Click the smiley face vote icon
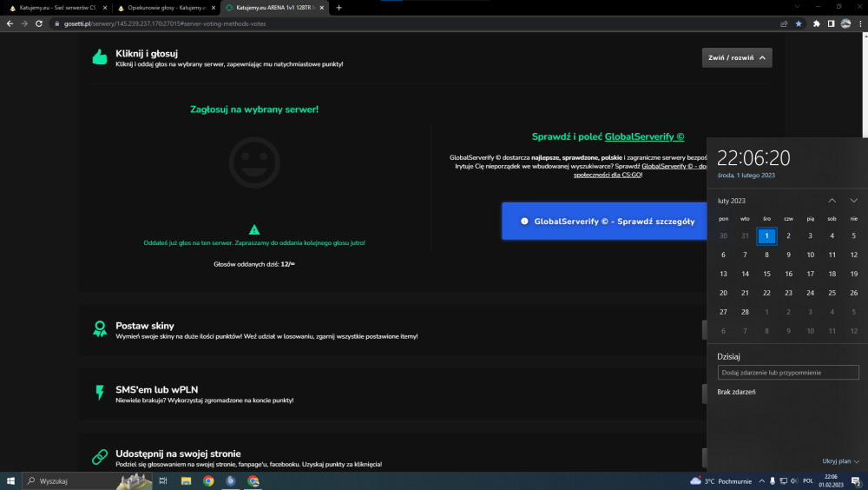Image resolution: width=868 pixels, height=490 pixels. pyautogui.click(x=254, y=163)
